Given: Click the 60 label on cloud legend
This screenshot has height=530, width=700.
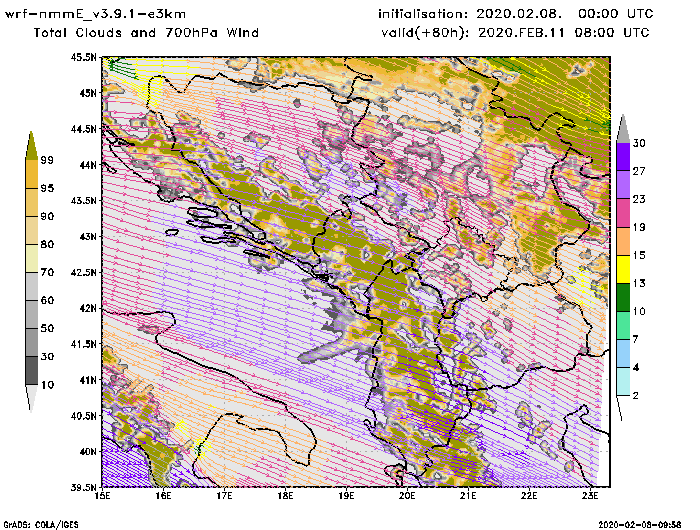Looking at the screenshot, I should 47,300.
